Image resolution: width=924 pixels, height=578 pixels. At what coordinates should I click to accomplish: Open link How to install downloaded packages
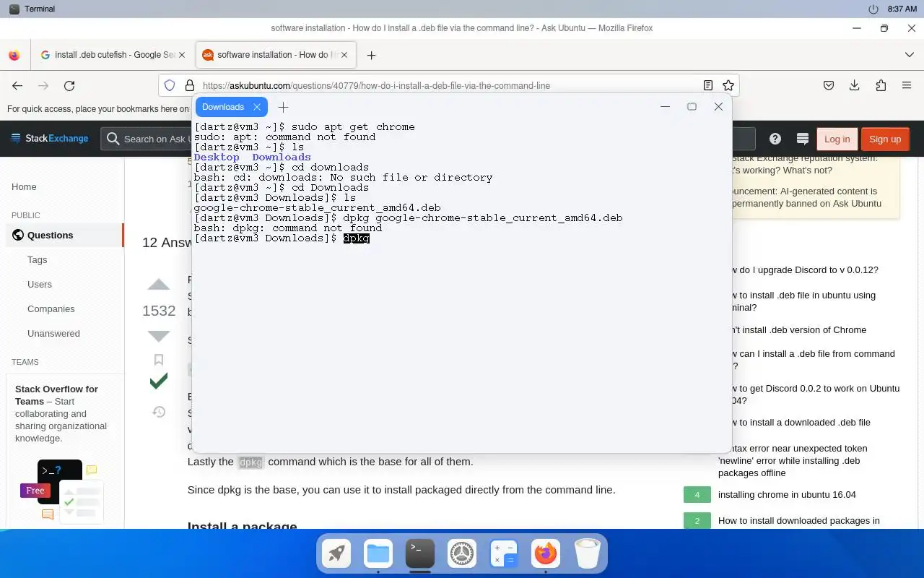pos(798,520)
